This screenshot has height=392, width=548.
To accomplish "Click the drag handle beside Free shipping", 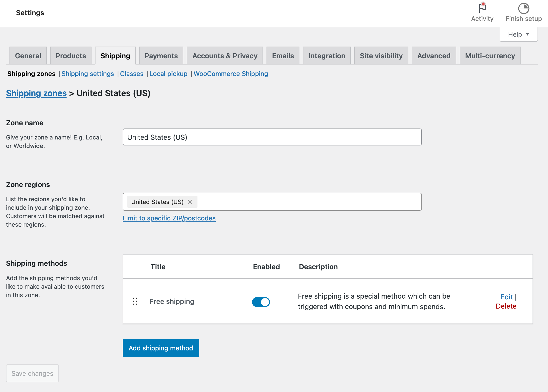I will 135,301.
